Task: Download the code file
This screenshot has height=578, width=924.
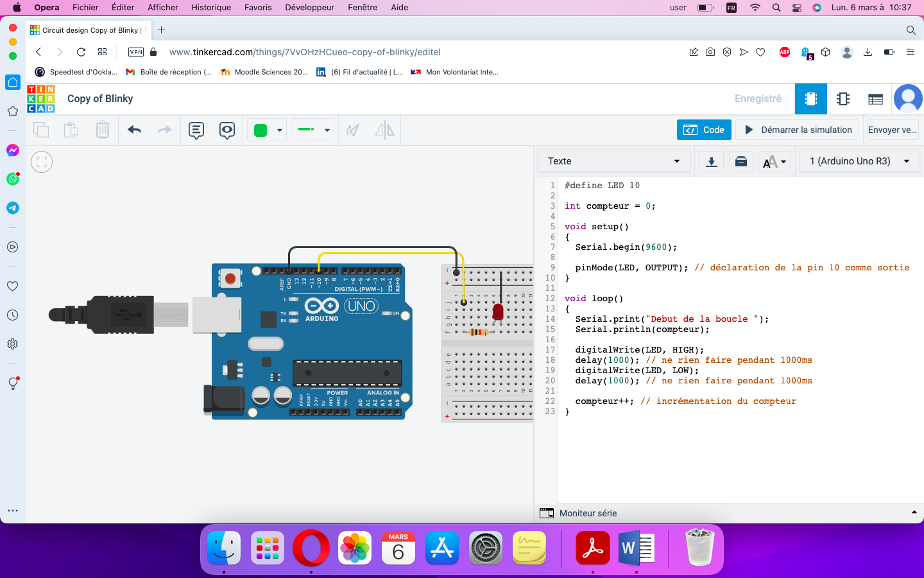Action: point(712,161)
